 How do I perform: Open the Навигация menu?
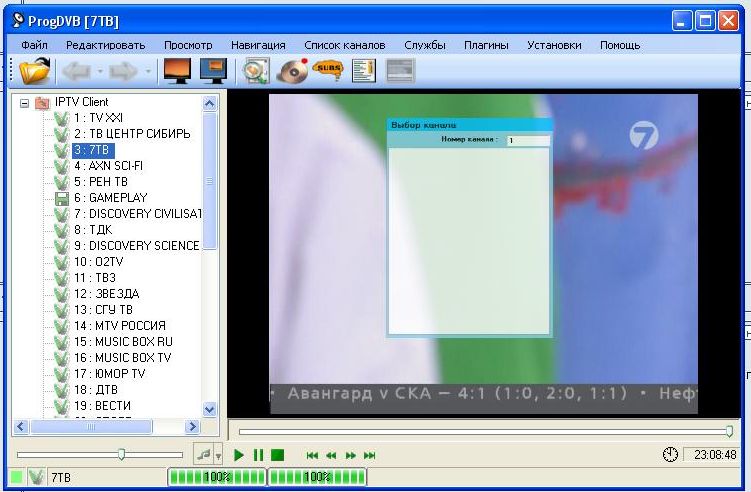(258, 45)
